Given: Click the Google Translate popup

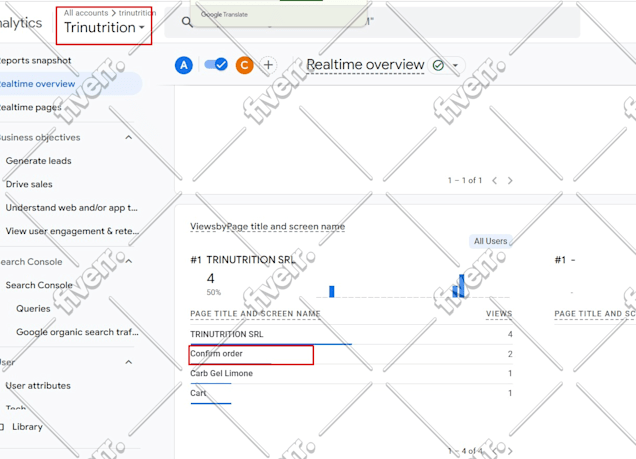Looking at the screenshot, I should click(279, 13).
